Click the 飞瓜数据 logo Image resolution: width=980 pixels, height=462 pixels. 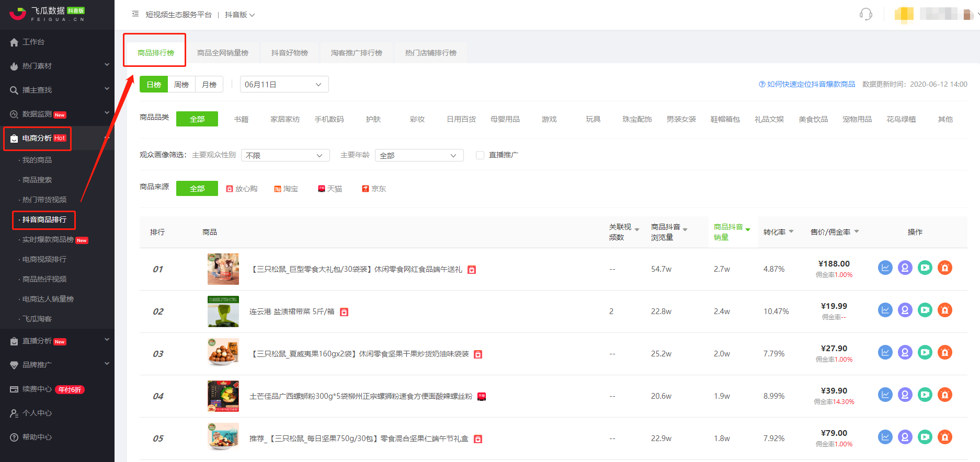click(x=48, y=14)
